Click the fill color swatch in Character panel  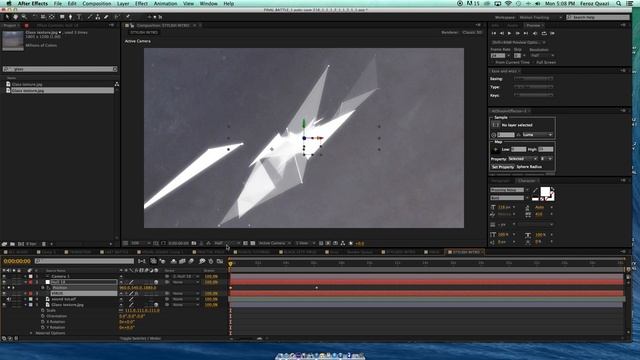pos(545,191)
